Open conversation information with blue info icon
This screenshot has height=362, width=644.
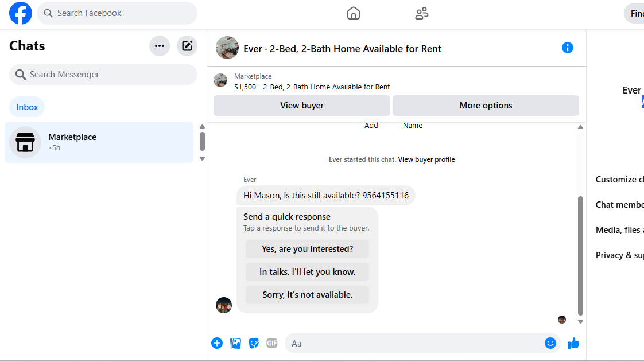click(567, 48)
